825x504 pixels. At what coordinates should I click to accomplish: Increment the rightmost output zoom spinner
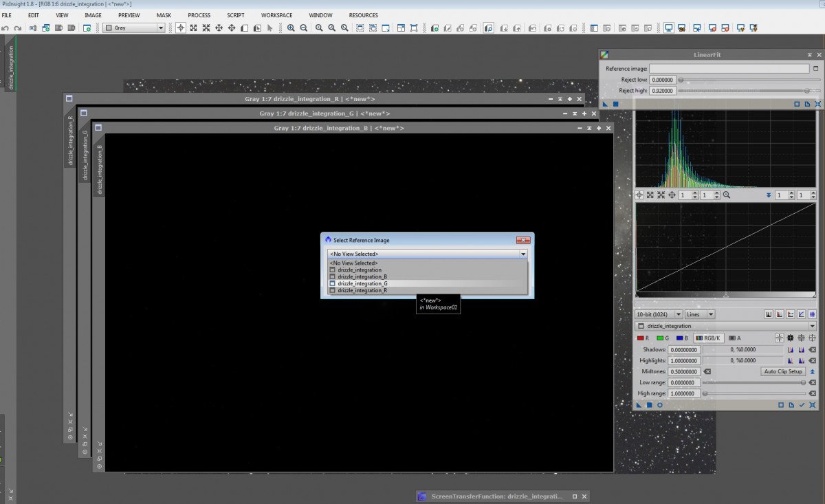(813, 193)
